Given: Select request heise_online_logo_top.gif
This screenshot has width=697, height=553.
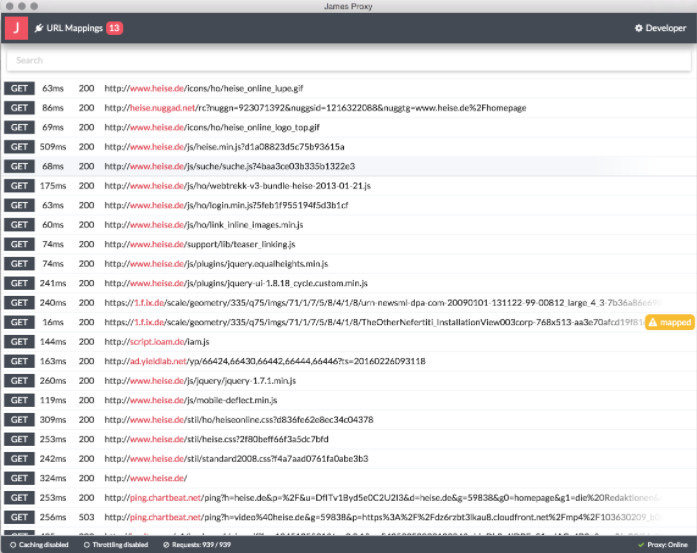Looking at the screenshot, I should coord(348,128).
